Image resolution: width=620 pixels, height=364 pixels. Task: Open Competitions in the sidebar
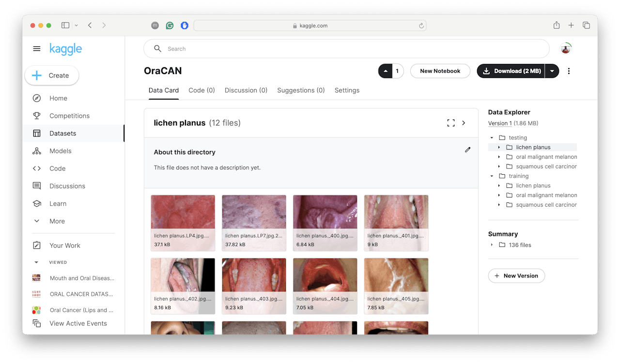[x=69, y=116]
